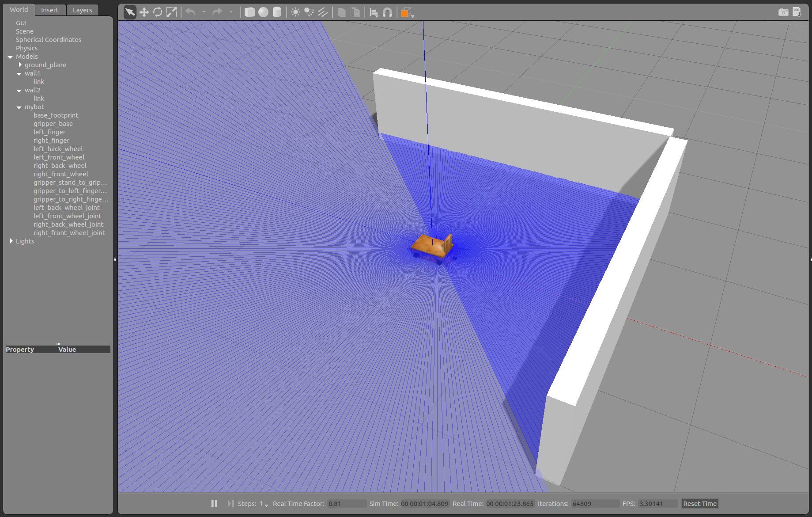This screenshot has height=517, width=812.
Task: Select the Rotate mode tool
Action: [158, 12]
